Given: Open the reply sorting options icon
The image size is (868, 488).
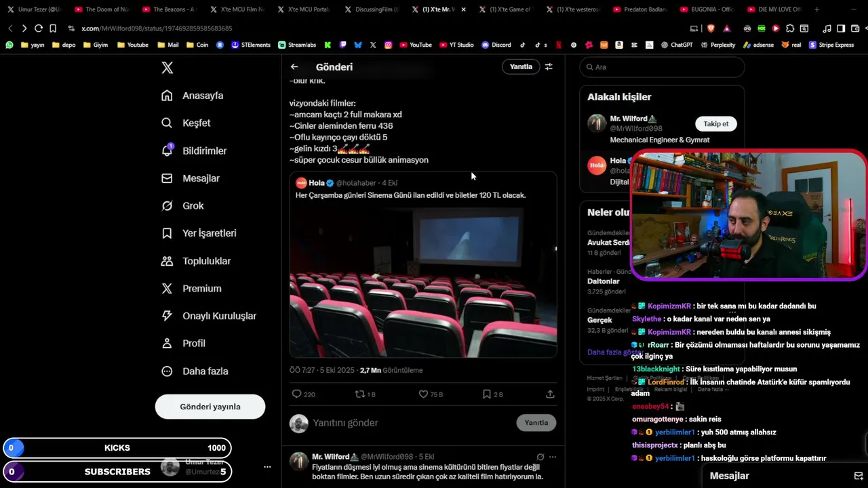Looking at the screenshot, I should pyautogui.click(x=549, y=66).
